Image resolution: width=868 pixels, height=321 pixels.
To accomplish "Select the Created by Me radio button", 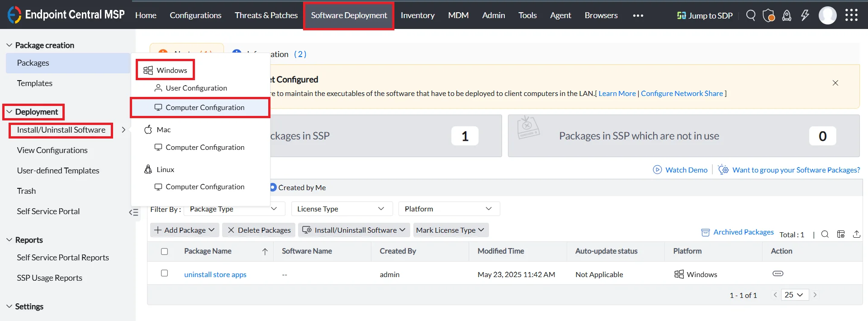I will tap(273, 187).
